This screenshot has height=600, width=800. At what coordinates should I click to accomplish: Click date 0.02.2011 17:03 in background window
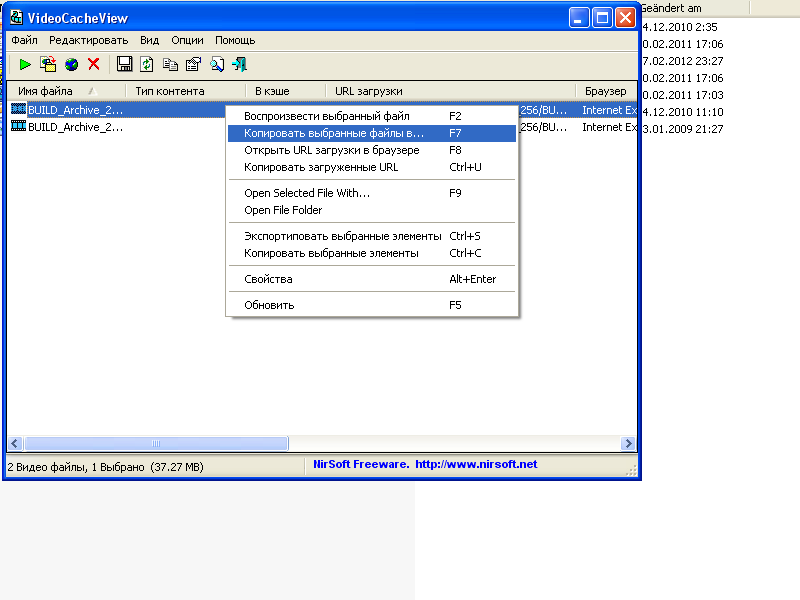(683, 95)
